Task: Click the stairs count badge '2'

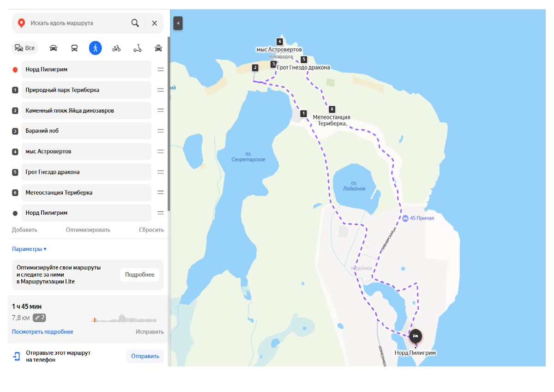Action: [39, 318]
